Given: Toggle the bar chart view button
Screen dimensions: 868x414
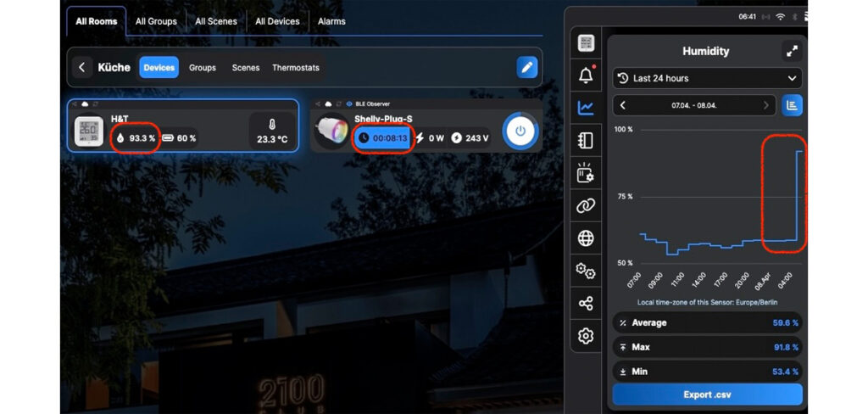Looking at the screenshot, I should pyautogui.click(x=792, y=105).
